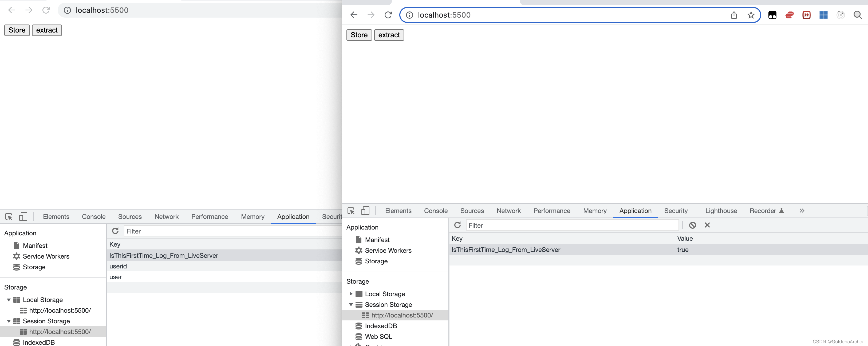Collapse Session Storage in the right DevTools sidebar
This screenshot has width=868, height=346.
pos(351,305)
